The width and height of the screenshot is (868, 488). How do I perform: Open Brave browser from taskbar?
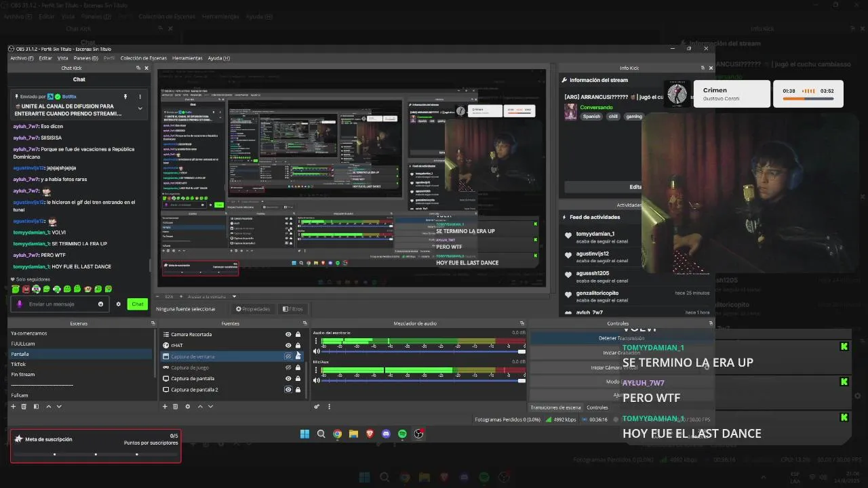370,434
